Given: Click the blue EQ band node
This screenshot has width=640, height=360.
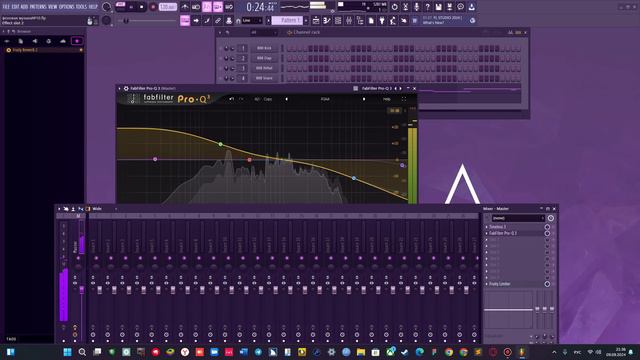Looking at the screenshot, I should point(354,178).
